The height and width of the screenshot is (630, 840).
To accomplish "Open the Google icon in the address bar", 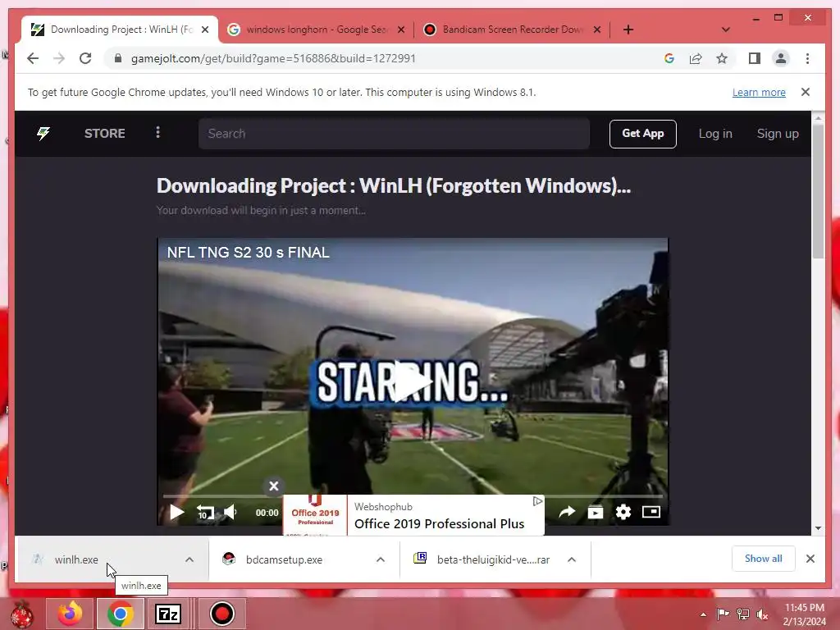I will point(669,58).
